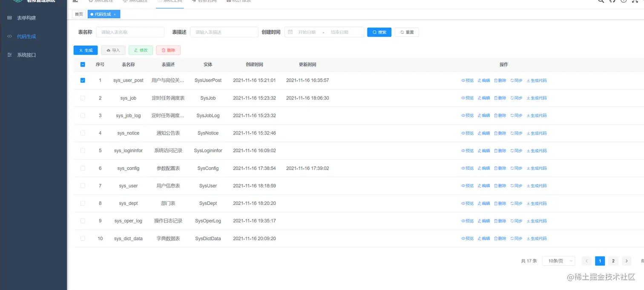Sync the sys_logininfor table
Screen dimensions: 644x290
tap(516, 151)
